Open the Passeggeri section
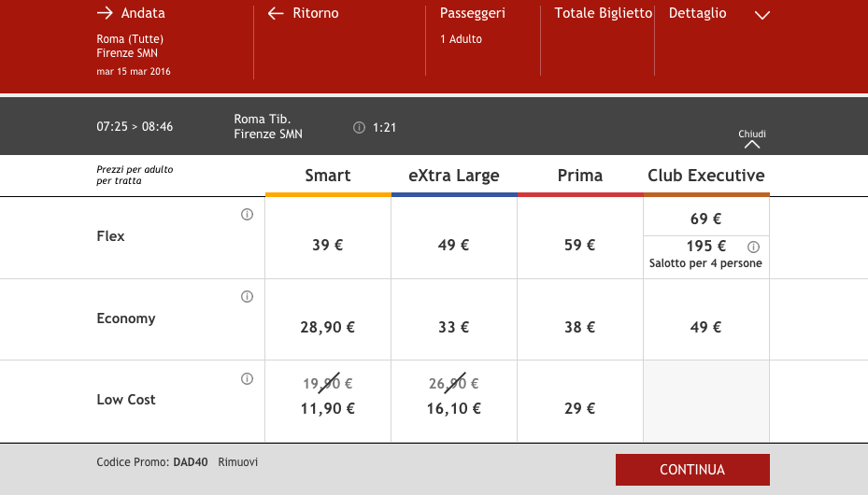Screen dimensions: 868x495 point(472,14)
